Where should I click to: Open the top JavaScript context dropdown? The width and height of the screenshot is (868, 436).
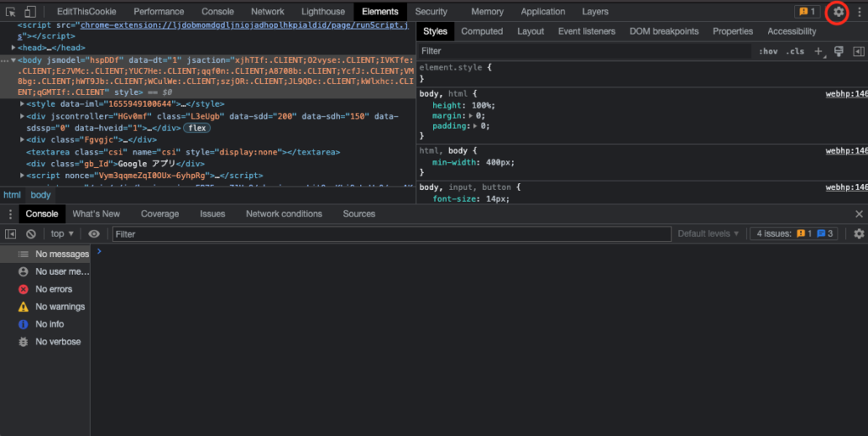[62, 234]
